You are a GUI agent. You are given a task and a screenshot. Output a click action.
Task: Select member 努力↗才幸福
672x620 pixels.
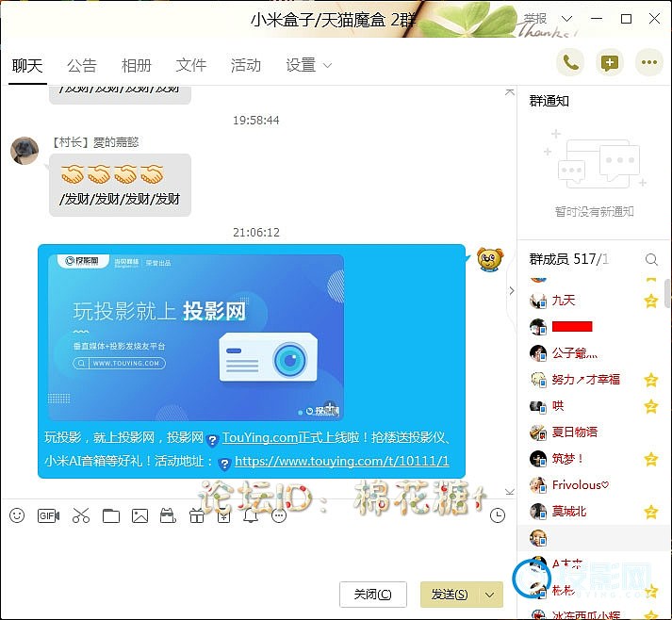click(594, 380)
